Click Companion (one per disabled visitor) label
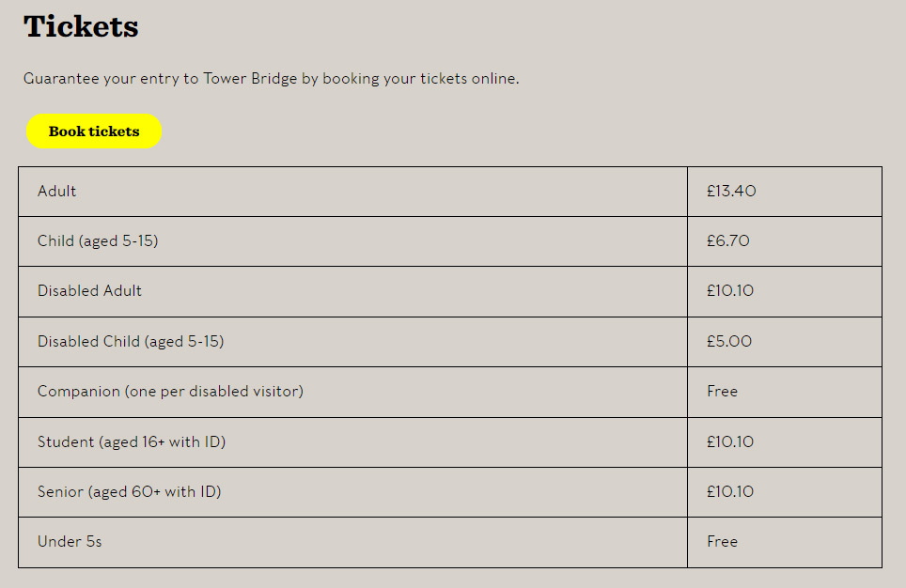 click(x=170, y=392)
